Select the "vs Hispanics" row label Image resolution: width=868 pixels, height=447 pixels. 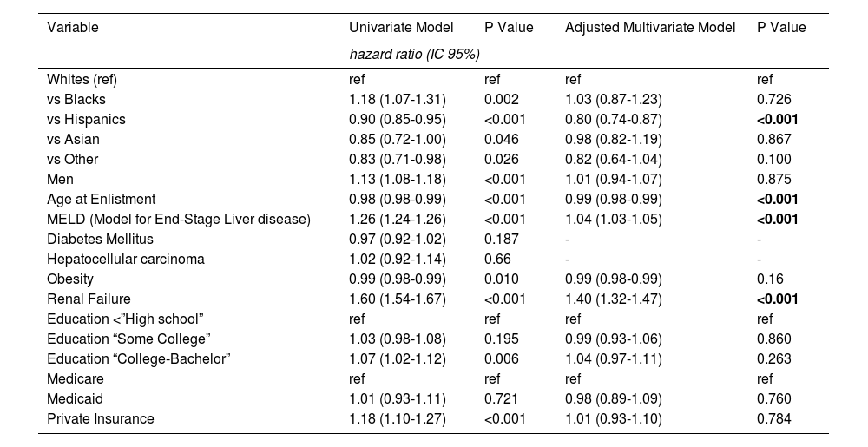point(86,120)
